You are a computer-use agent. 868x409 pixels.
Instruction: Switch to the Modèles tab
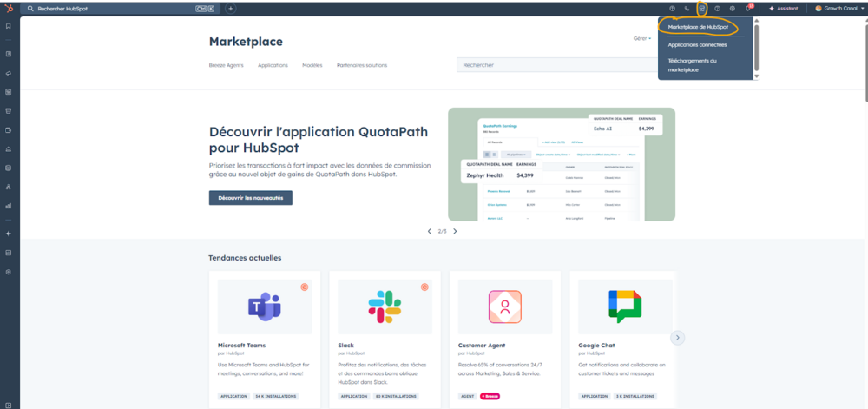[312, 65]
